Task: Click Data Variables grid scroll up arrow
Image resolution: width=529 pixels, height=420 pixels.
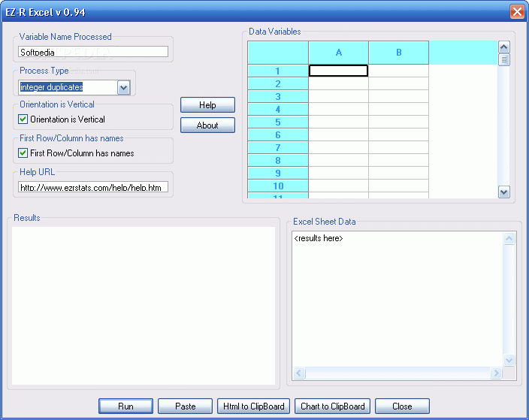Action: pos(503,47)
